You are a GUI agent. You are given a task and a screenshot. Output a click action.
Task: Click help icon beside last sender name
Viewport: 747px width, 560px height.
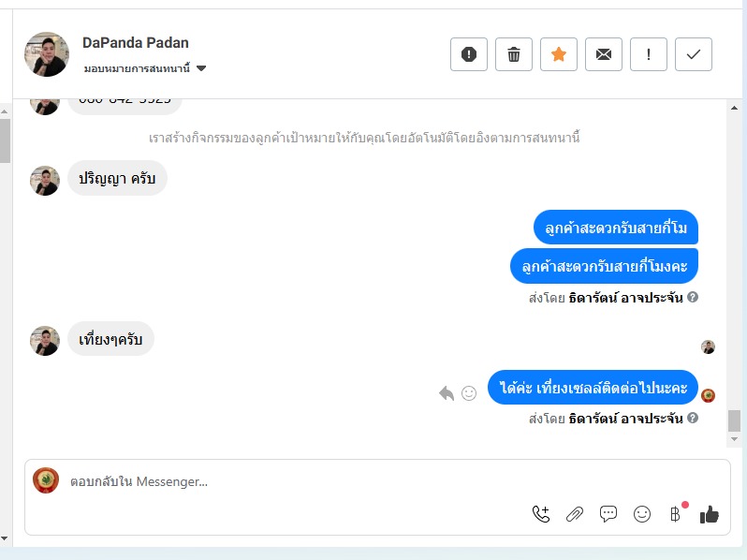pyautogui.click(x=693, y=418)
